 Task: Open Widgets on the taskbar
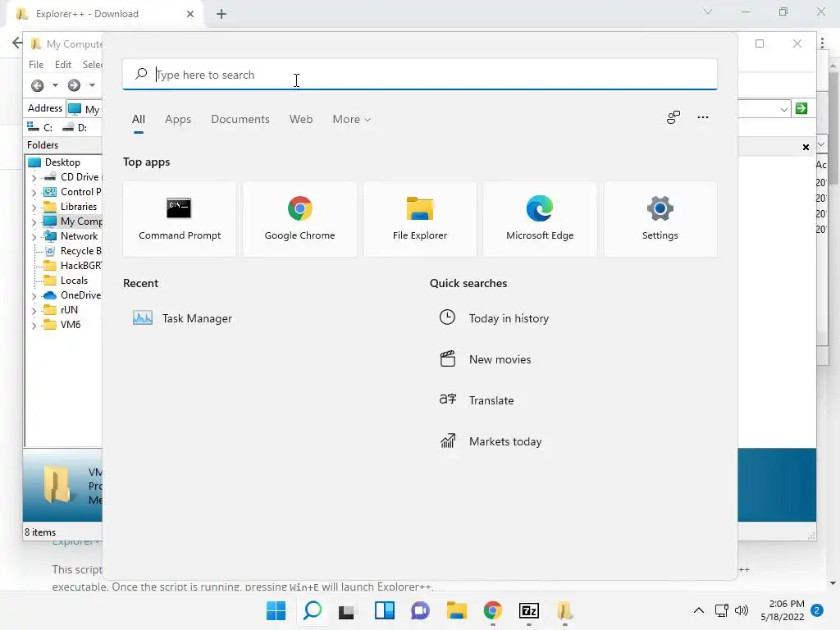[x=384, y=610]
